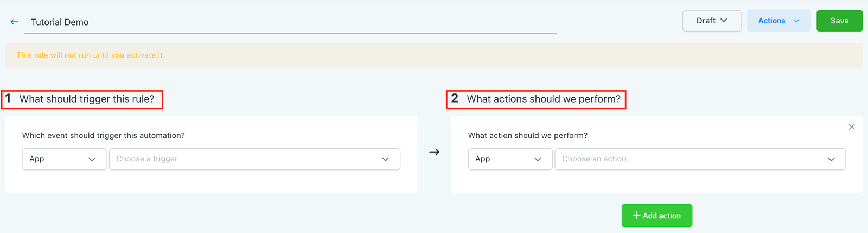
Task: Click the chevron on the Draft status button
Action: pyautogui.click(x=724, y=21)
